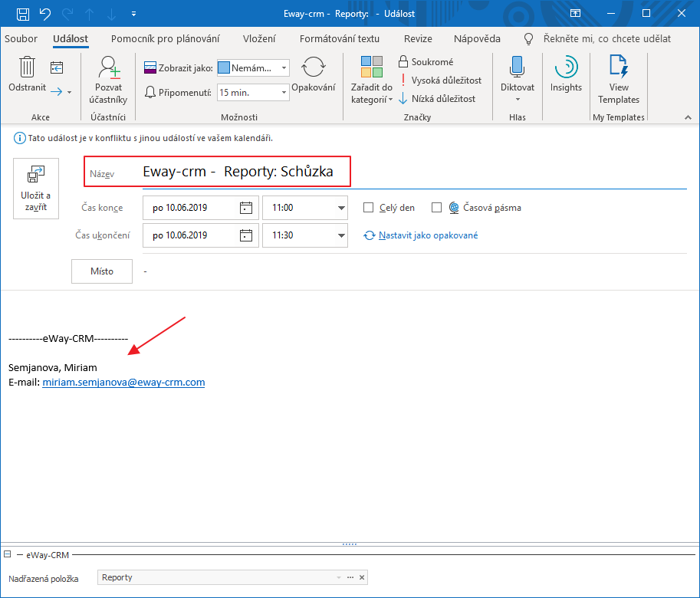Image resolution: width=700 pixels, height=598 pixels.
Task: Open the forward options dropdown arrow
Action: (x=69, y=92)
